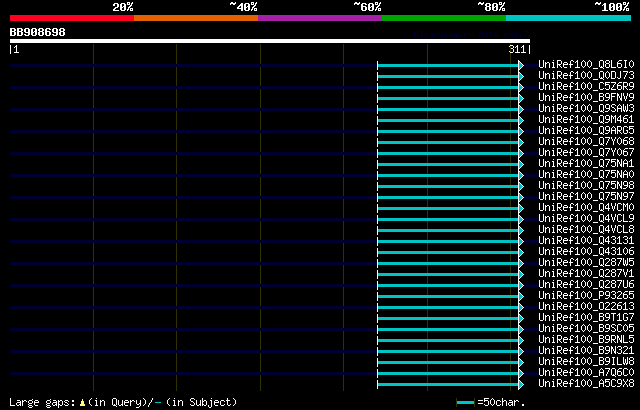Open the UniRef100_Q9SAW3 hit label
The width and height of the screenshot is (640, 410).
coord(586,109)
